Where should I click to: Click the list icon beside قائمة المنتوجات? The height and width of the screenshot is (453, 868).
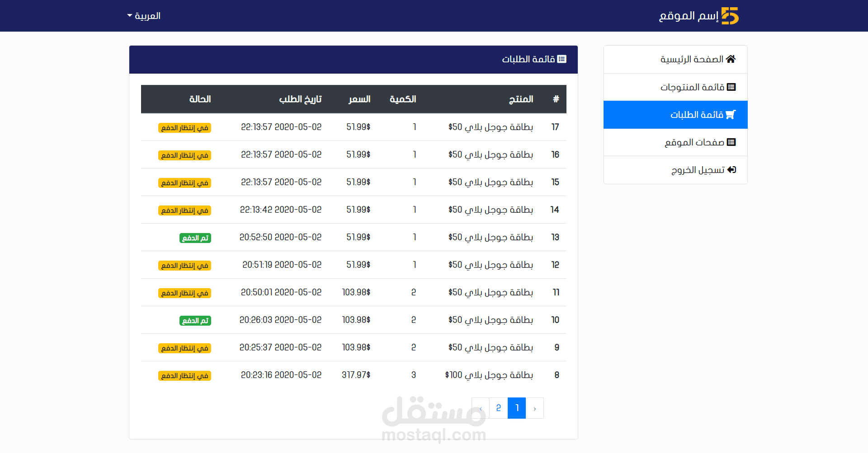(731, 87)
